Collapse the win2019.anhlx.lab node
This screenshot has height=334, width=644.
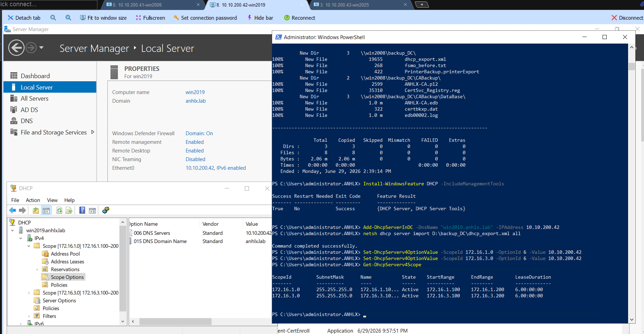point(12,230)
